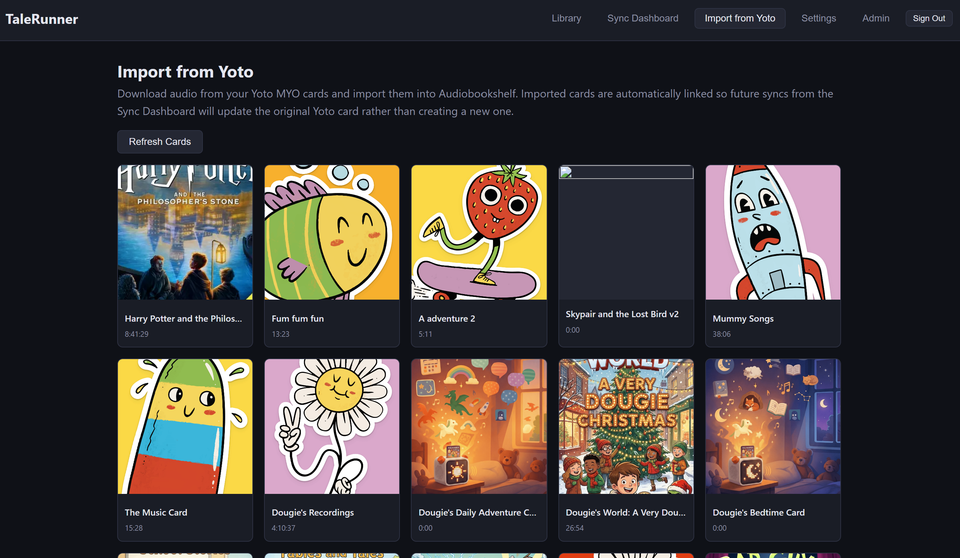Open Settings from the navigation bar

click(818, 18)
